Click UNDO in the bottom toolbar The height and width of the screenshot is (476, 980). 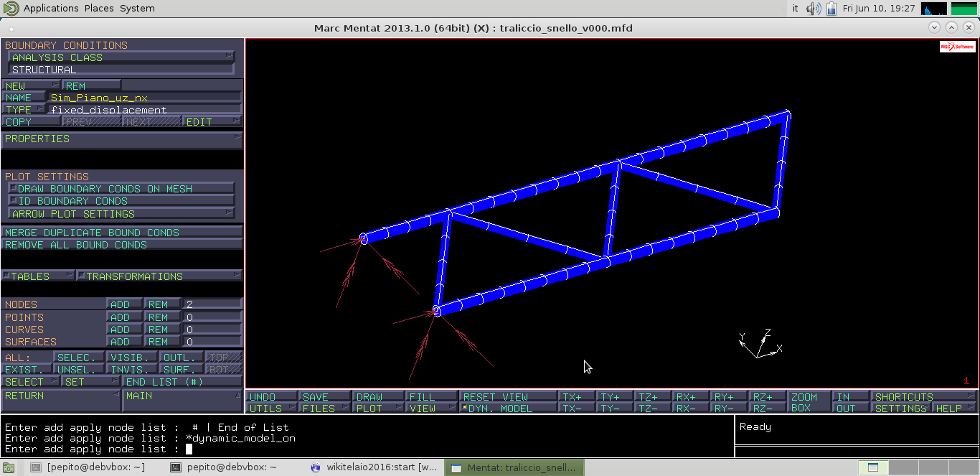point(272,396)
